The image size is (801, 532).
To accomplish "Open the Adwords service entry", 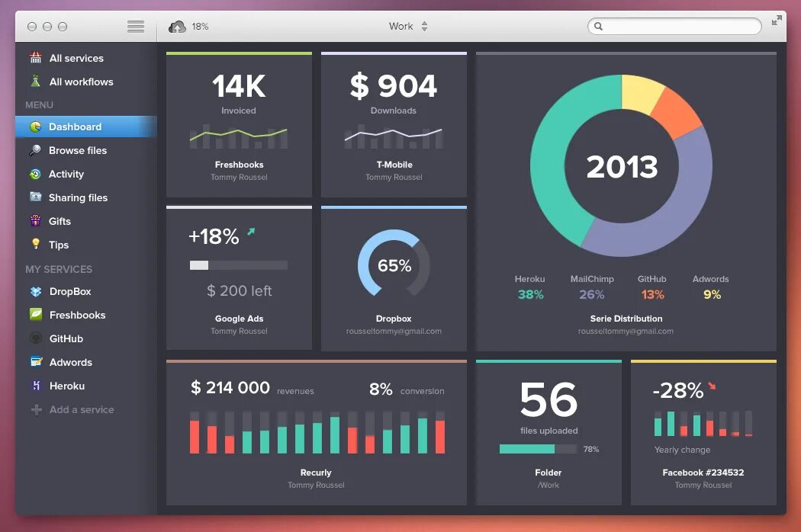I will click(x=85, y=362).
